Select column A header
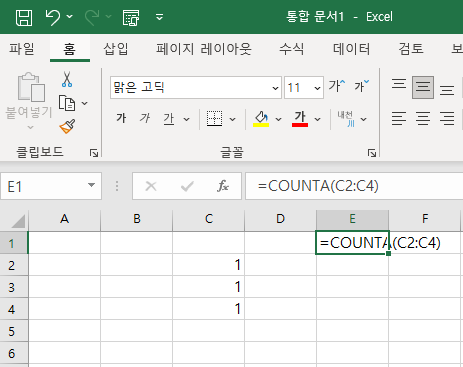 click(64, 219)
